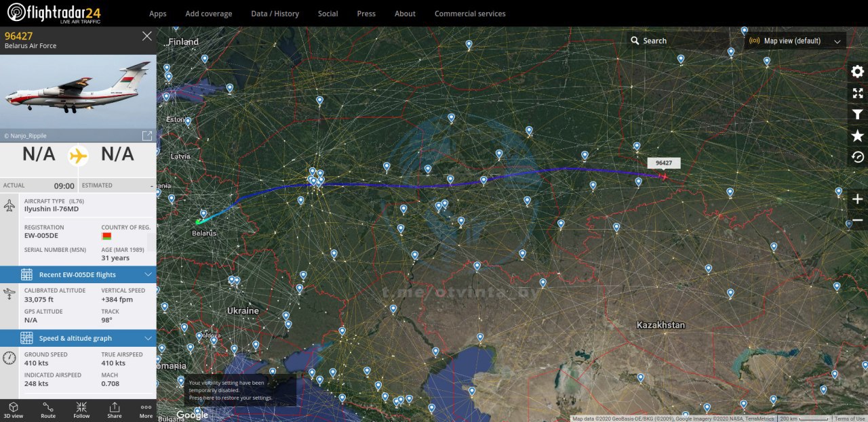Click the actual time 09:00 value
Screen dimensions: 868x422
[x=64, y=186]
